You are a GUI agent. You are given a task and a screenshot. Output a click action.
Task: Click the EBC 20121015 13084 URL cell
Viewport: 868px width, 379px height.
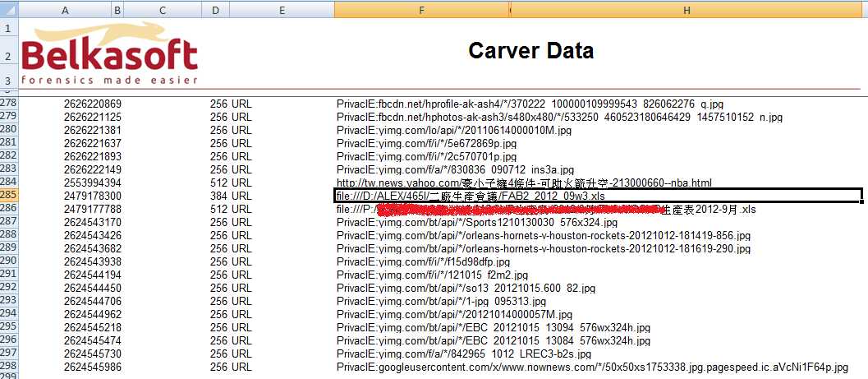click(x=494, y=341)
